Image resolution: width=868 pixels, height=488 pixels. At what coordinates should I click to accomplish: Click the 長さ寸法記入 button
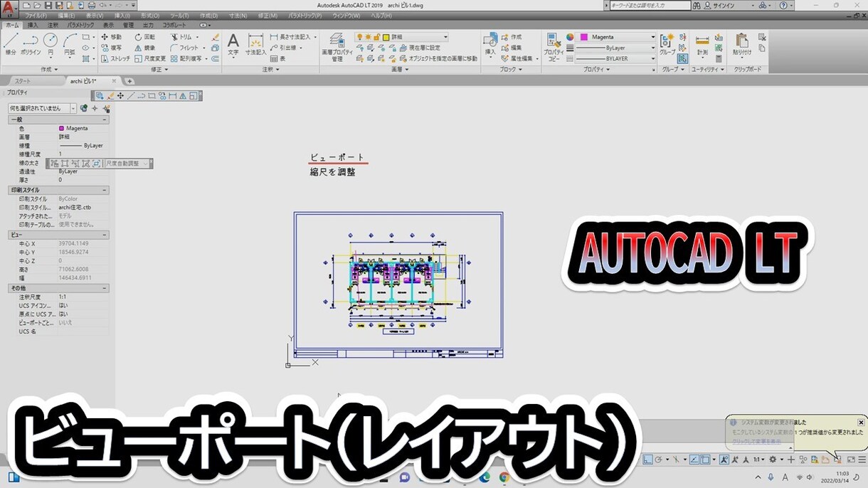point(290,37)
